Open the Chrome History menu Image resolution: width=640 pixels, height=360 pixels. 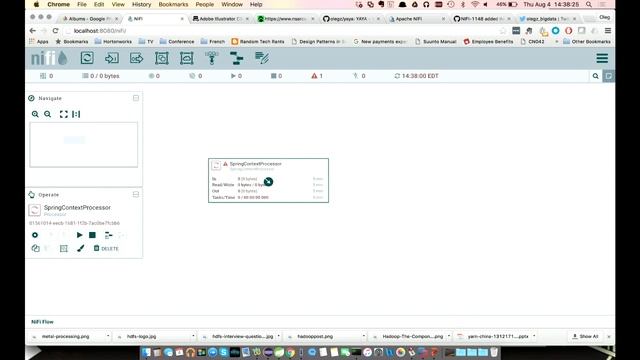[x=141, y=4]
